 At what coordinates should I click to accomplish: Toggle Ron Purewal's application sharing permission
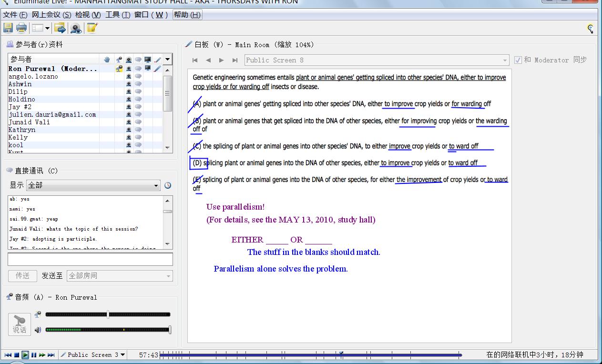pos(148,69)
